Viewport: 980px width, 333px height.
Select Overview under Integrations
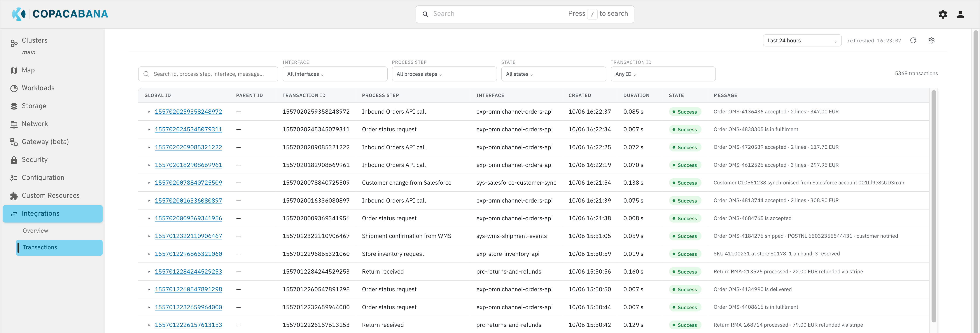coord(35,231)
